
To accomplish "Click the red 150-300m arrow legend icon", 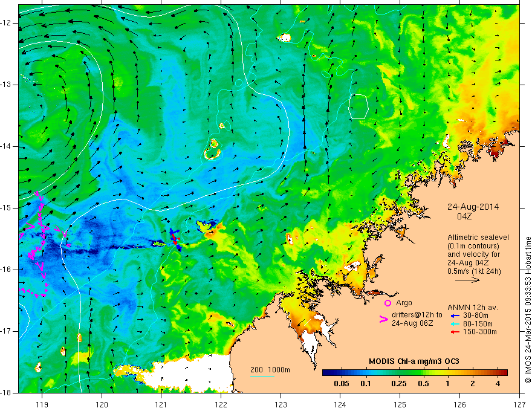I will click(x=455, y=332).
